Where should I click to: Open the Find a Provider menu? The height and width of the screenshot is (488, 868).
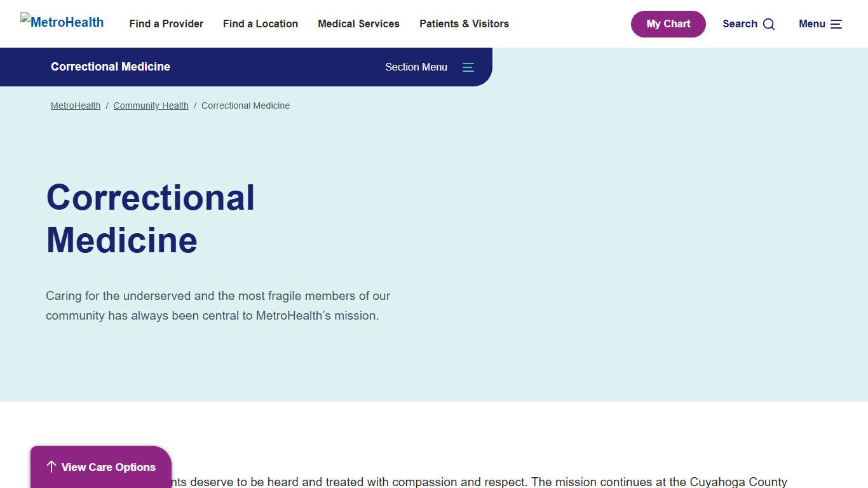(x=166, y=24)
